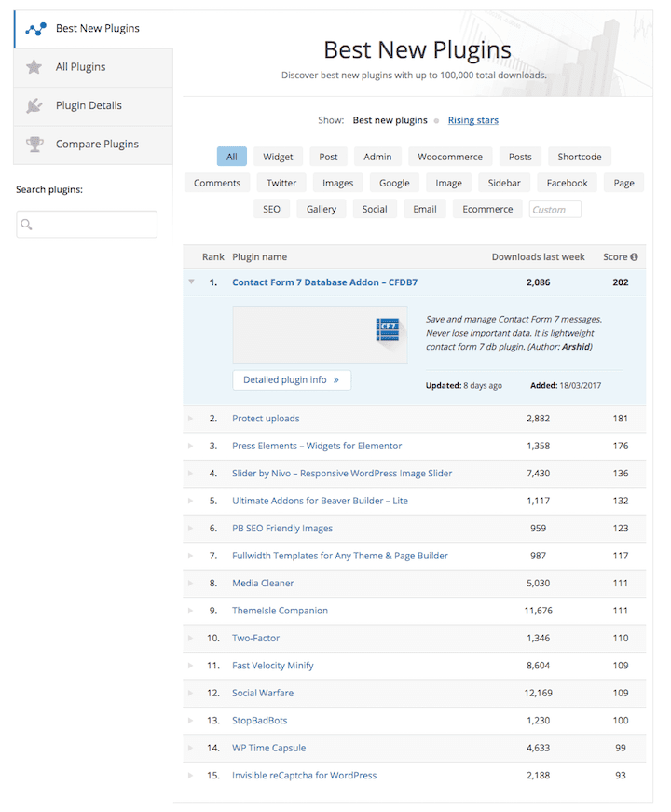This screenshot has height=812, width=671.
Task: Filter by the Gallery tag
Action: [x=321, y=209]
